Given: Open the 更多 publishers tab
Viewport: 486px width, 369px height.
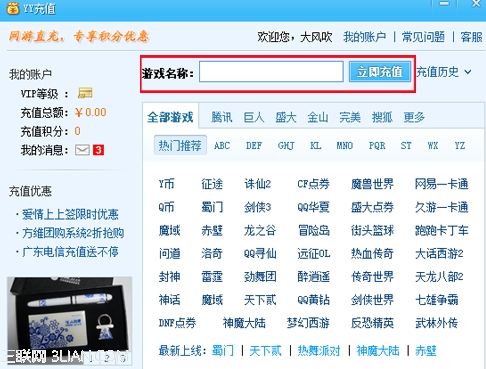Looking at the screenshot, I should coord(414,117).
